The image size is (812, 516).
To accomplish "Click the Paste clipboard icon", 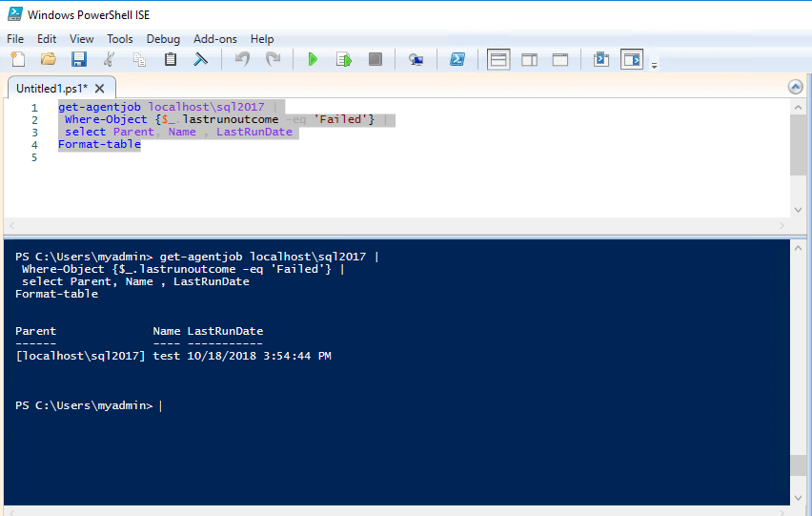I will pyautogui.click(x=171, y=59).
